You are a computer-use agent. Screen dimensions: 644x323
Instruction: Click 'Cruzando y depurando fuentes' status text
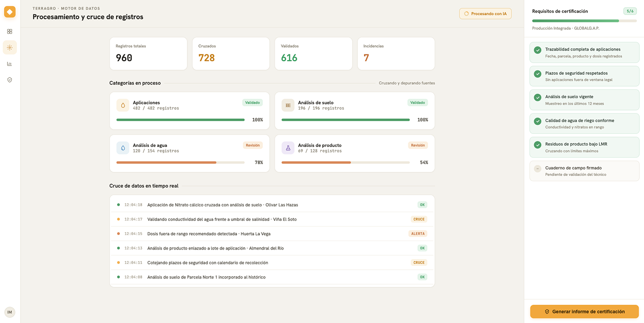[x=407, y=83]
